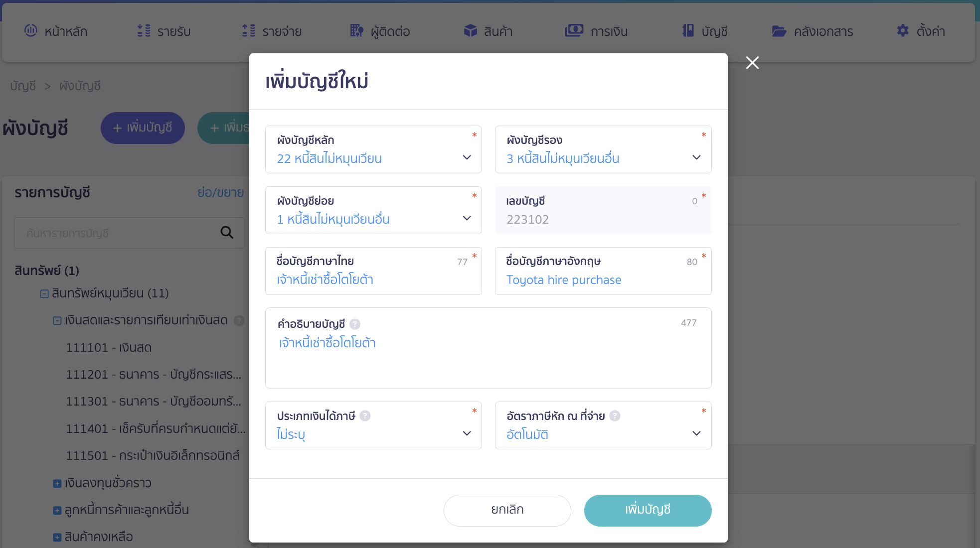The image size is (980, 548).
Task: Click the สินค้า product box icon
Action: 471,31
